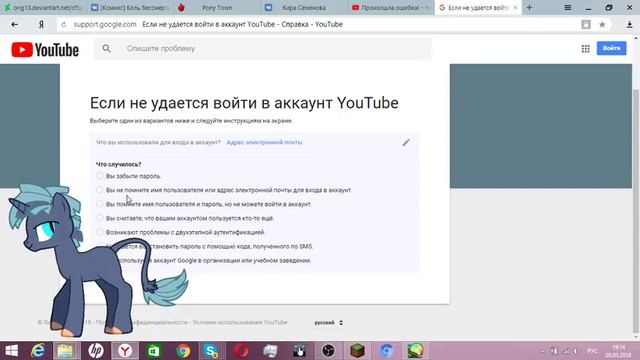Open the Windows Store taskbar icon

pyautogui.click(x=154, y=351)
